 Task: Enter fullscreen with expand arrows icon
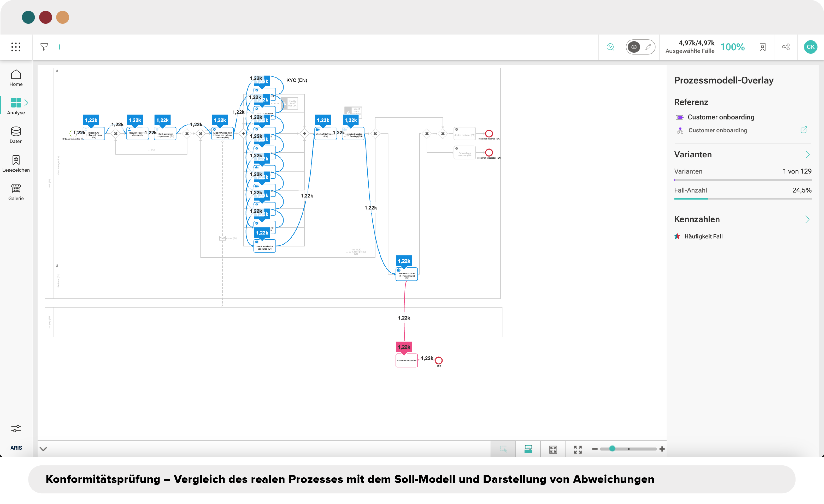tap(578, 449)
